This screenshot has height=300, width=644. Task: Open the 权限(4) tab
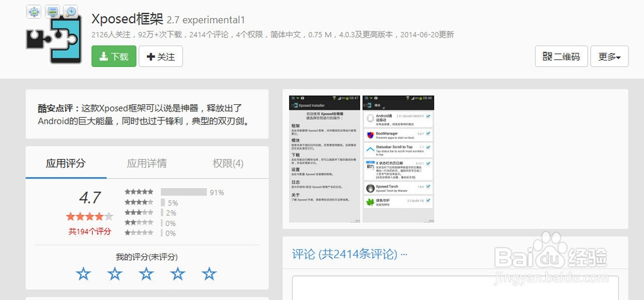click(x=228, y=164)
